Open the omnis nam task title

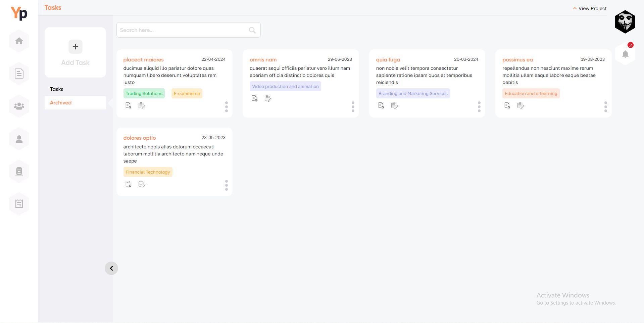pos(263,60)
